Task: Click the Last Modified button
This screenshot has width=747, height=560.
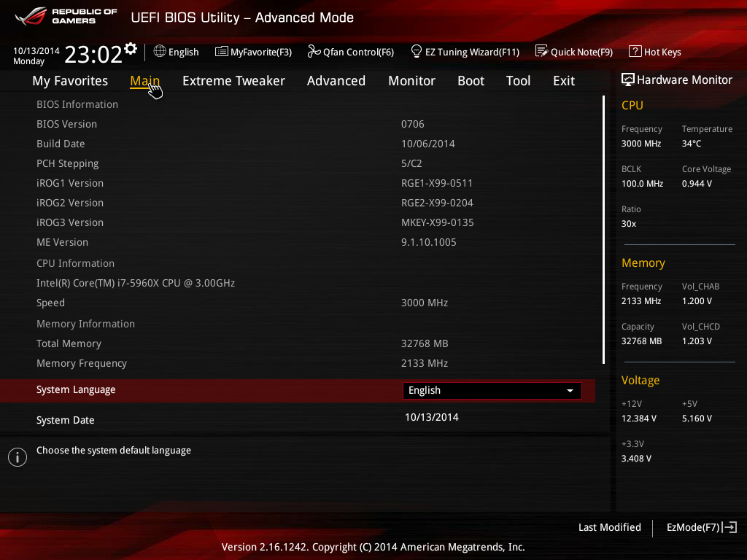Action: pos(610,527)
